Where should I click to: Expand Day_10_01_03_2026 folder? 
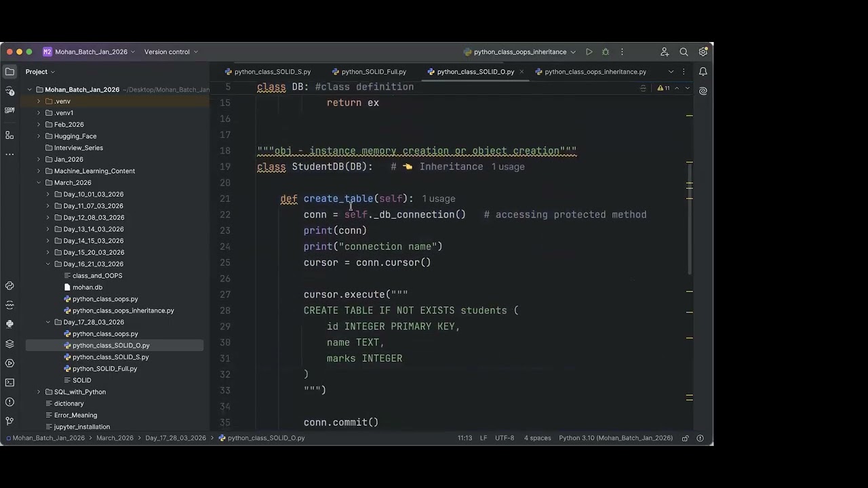point(48,195)
